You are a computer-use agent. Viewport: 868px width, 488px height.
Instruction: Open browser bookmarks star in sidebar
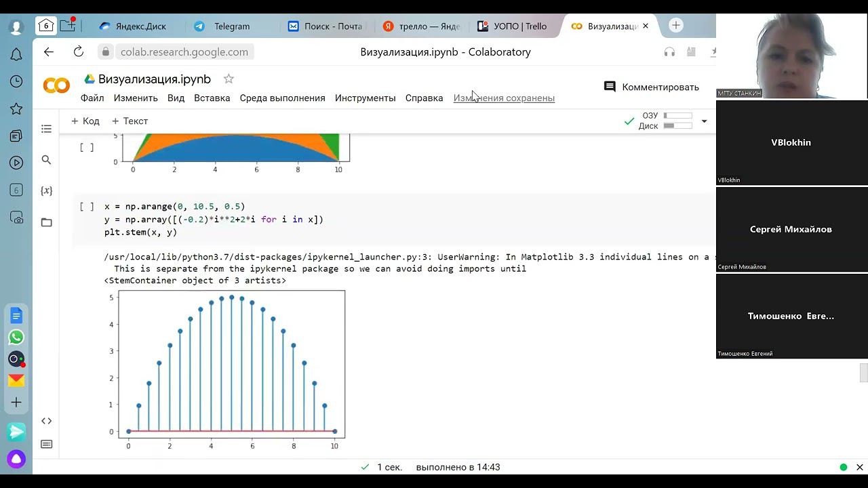point(16,108)
